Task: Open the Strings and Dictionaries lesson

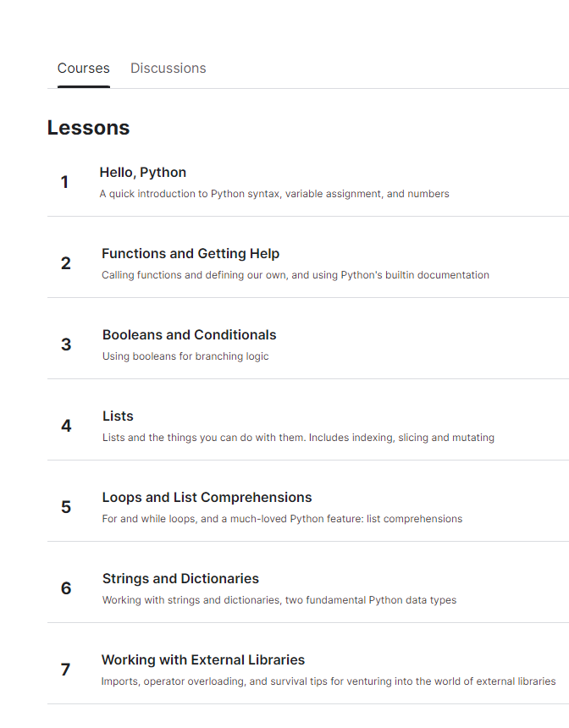Action: coord(180,578)
